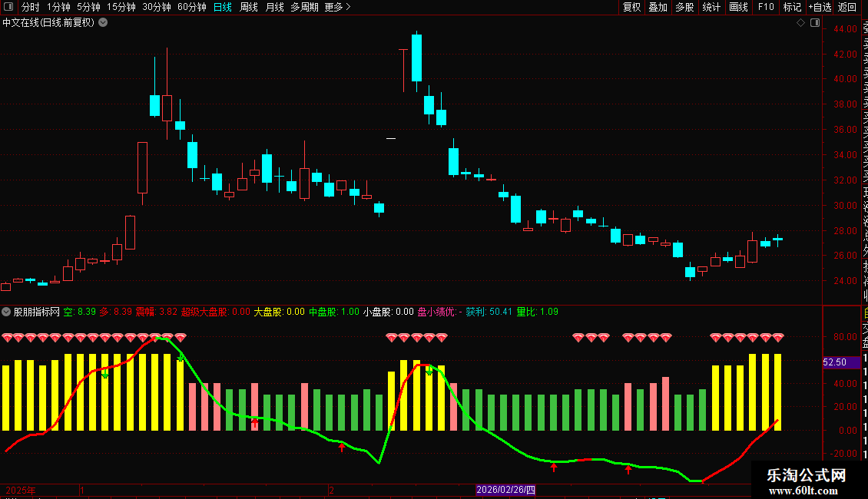Activate the 画线 drawing tool
Image resolution: width=868 pixels, height=499 pixels.
pyautogui.click(x=738, y=7)
